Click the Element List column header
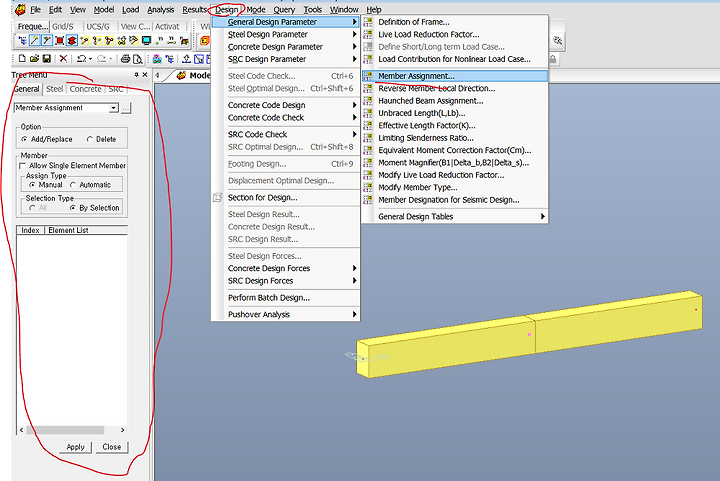Viewport: 720px width, 481px height. [85, 230]
